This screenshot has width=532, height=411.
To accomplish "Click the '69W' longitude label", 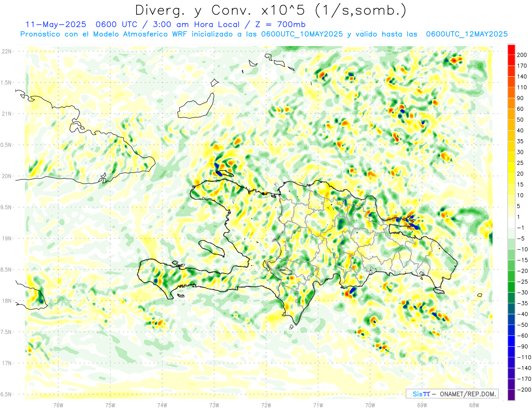I will click(422, 406).
